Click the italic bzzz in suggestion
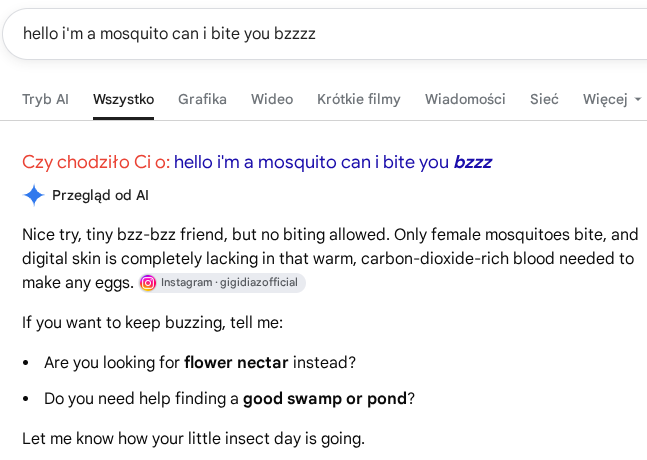Viewport: 647px width, 460px height. point(472,162)
